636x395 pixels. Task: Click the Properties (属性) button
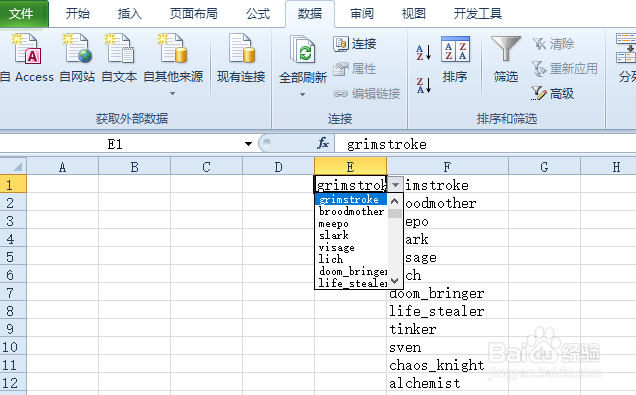pos(355,69)
